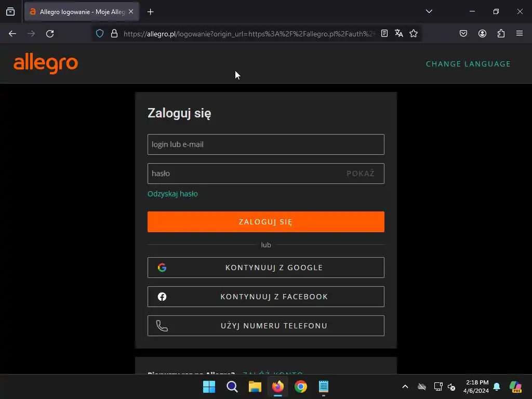Open Firefox View icon

[10, 11]
